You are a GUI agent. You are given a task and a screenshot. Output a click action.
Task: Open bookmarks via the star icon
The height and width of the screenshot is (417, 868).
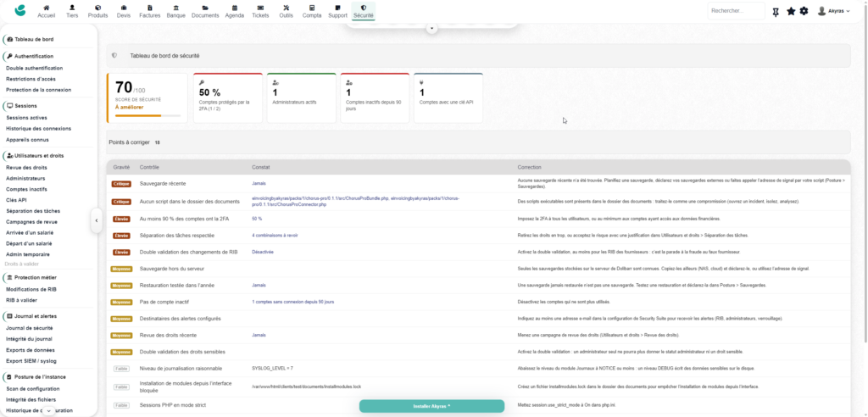click(x=791, y=11)
